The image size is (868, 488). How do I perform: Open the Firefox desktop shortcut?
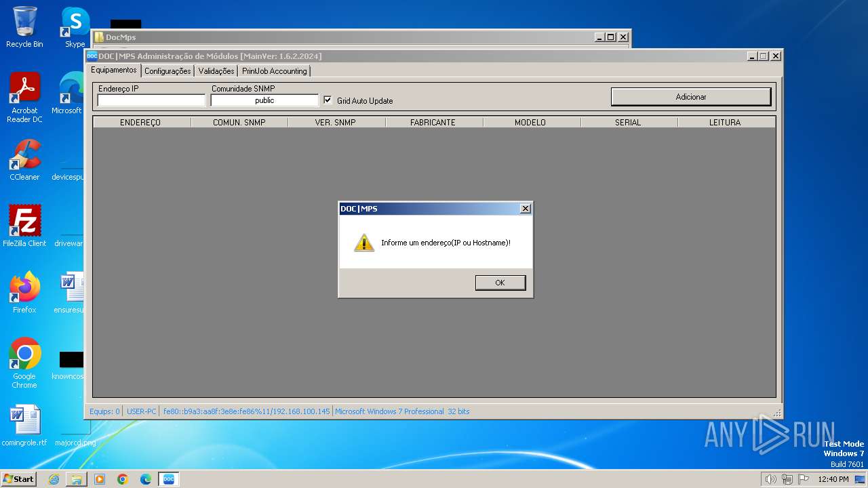[24, 293]
